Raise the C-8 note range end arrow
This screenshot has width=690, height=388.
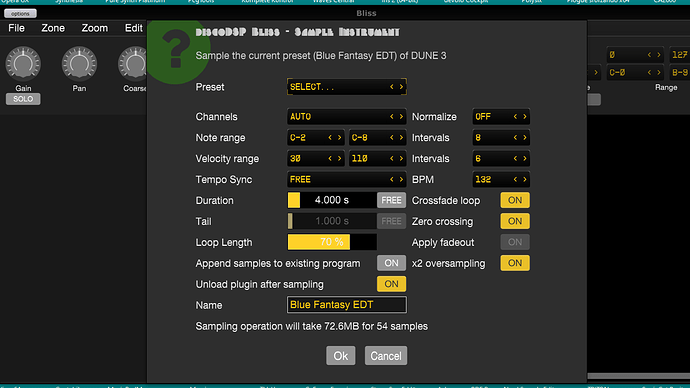click(401, 138)
